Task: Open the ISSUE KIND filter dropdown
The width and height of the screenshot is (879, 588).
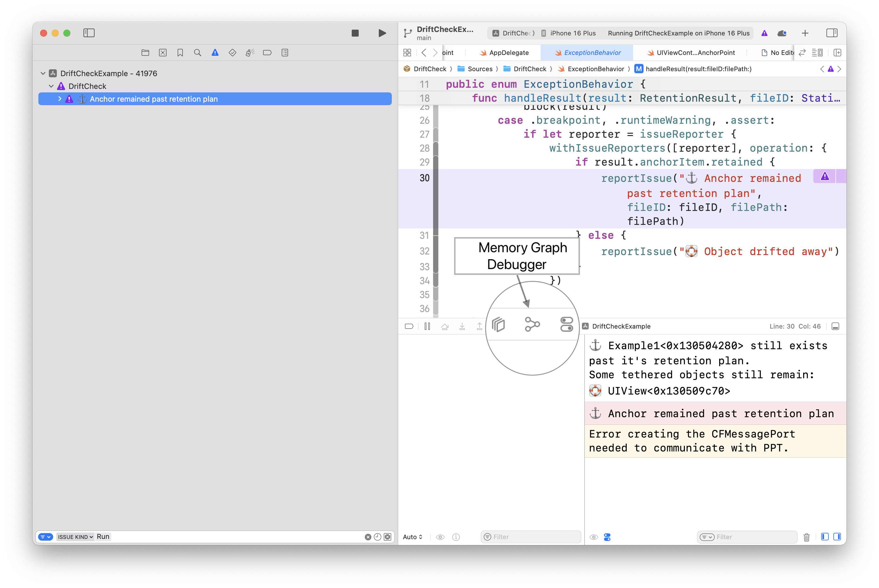Action: (75, 537)
